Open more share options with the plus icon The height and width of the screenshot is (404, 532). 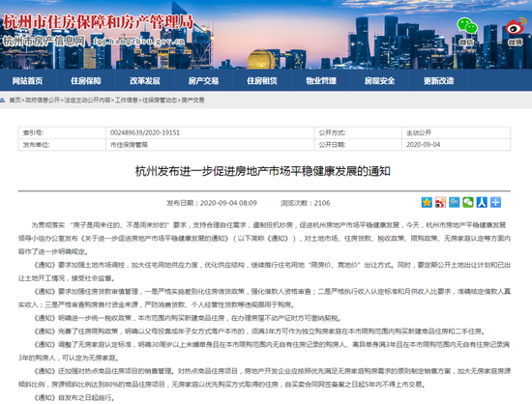495,202
